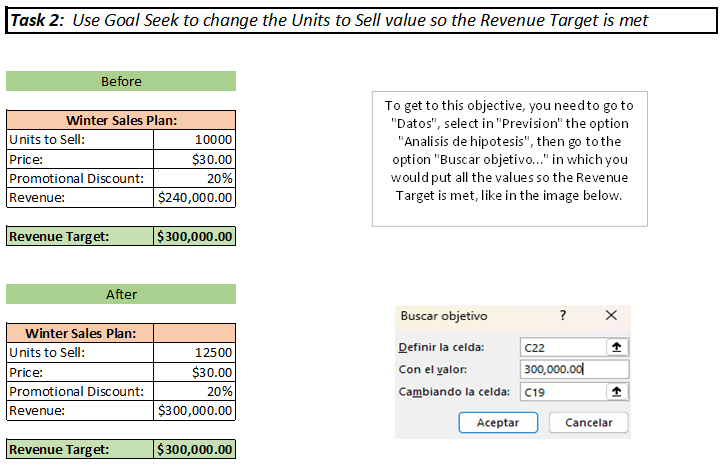Screen dimensions: 723x476
Task: Select the After table Promotional Discount 20% cell
Action: pos(194,391)
